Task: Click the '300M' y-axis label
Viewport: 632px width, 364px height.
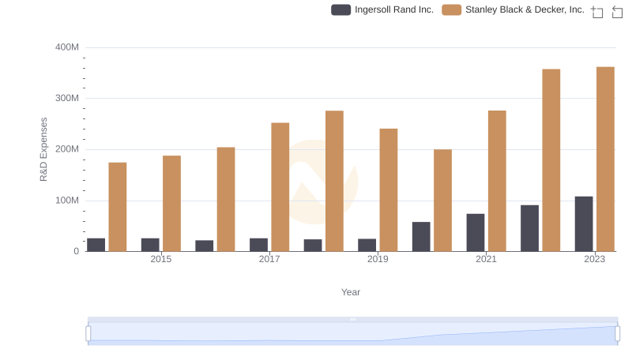Action: 67,98
